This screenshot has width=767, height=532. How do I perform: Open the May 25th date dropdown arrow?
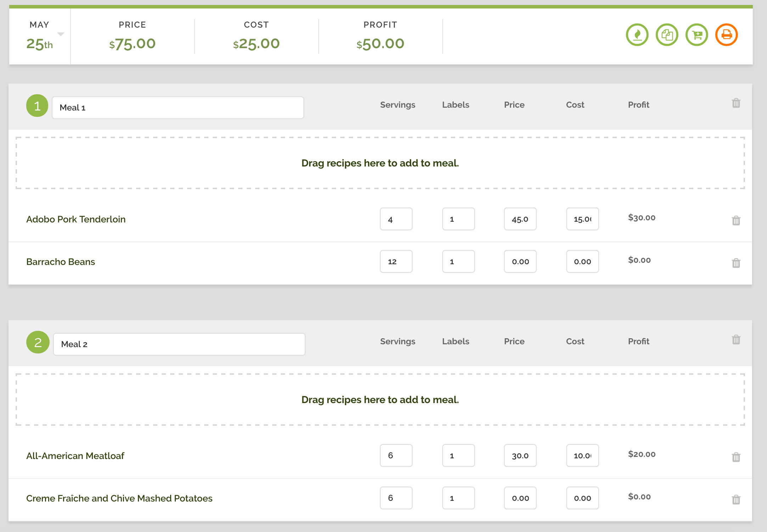click(x=61, y=34)
